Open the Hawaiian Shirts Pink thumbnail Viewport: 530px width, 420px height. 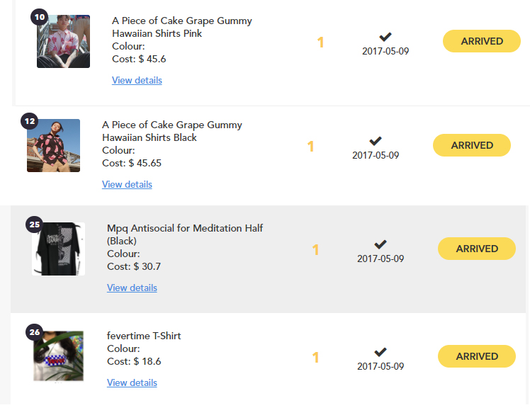tap(64, 42)
